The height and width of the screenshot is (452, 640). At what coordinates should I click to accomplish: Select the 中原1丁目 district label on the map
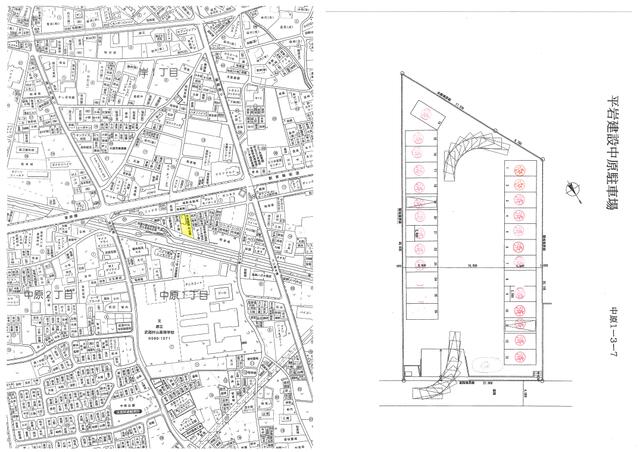[x=184, y=295]
